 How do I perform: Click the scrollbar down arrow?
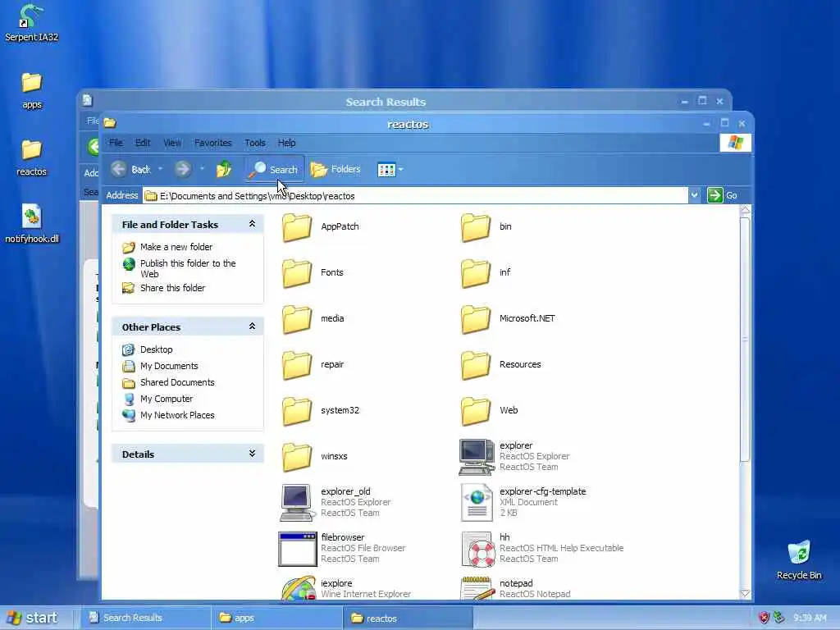pyautogui.click(x=745, y=594)
